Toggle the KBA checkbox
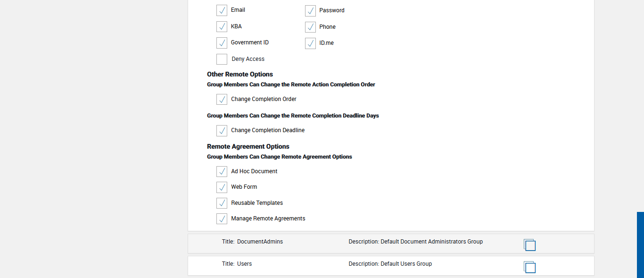Screen dimensions: 644x278 [222, 27]
